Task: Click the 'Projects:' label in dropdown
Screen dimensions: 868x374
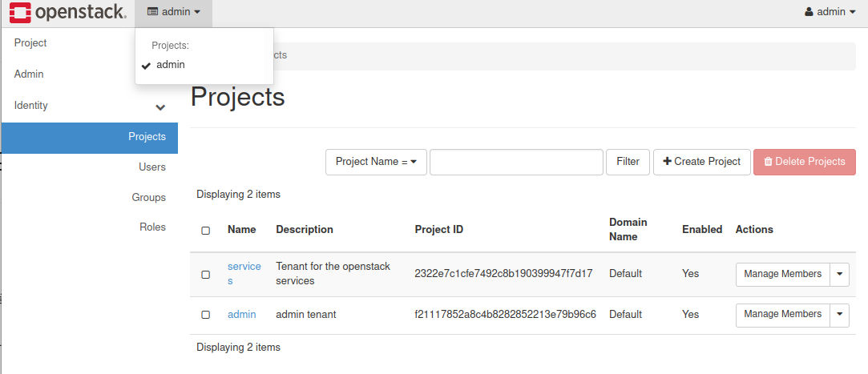Action: [x=171, y=46]
